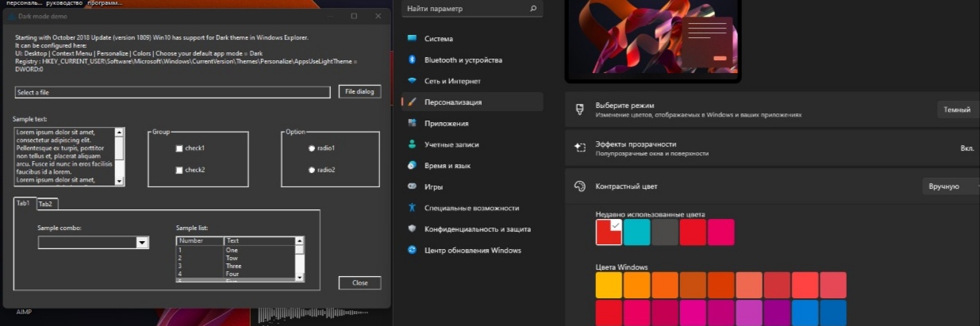The width and height of the screenshot is (980, 326).
Task: Open Bluetooth и устройства via its icon
Action: (x=412, y=59)
